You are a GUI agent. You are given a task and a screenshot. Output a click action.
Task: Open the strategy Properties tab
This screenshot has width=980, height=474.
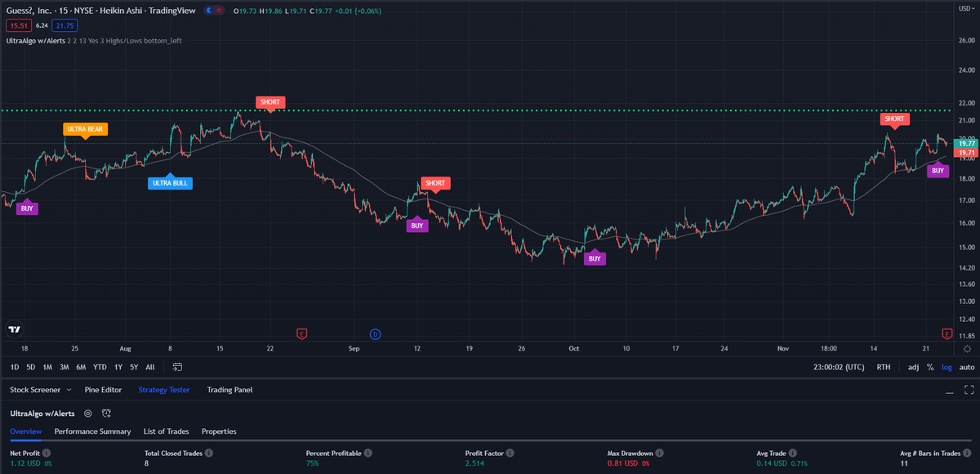(219, 431)
